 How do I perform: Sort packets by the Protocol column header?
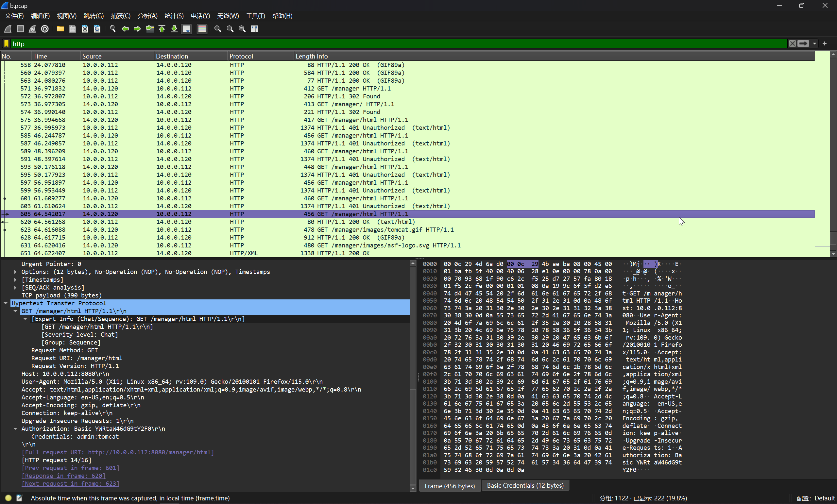coord(261,56)
